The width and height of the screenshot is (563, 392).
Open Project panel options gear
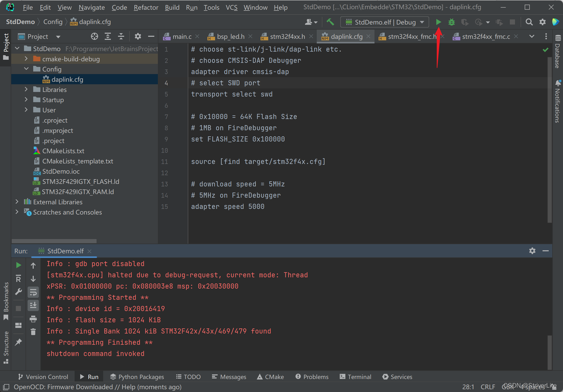[x=138, y=36]
